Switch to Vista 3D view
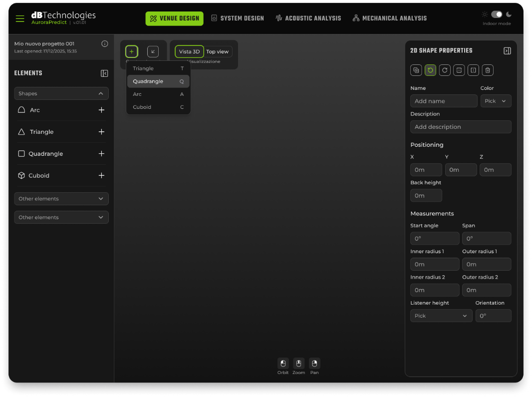 click(x=189, y=51)
